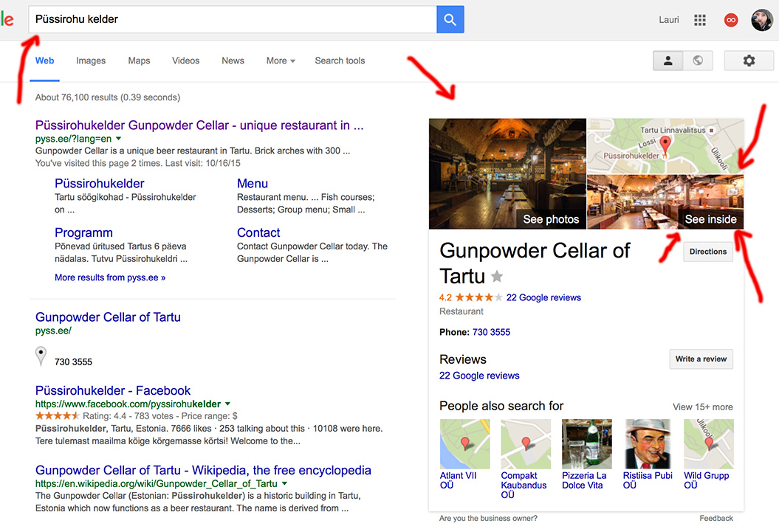This screenshot has height=532, width=779.
Task: Open Search tools
Action: [340, 61]
